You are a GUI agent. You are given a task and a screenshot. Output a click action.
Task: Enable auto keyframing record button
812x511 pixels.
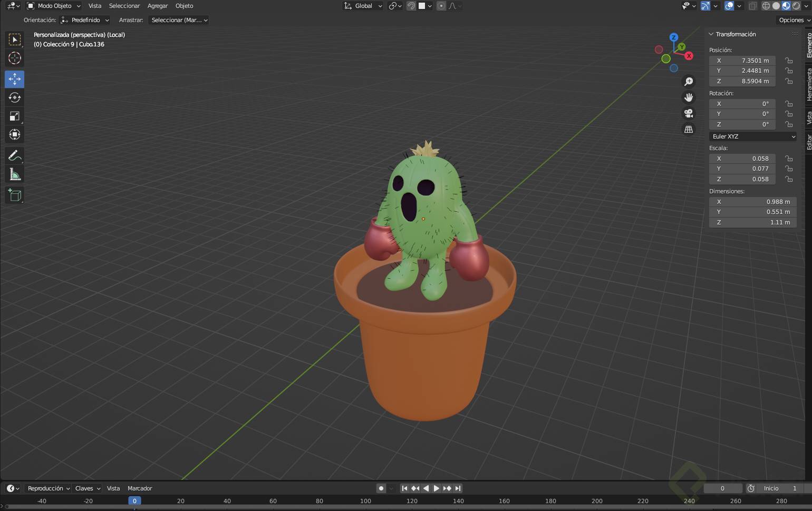click(x=381, y=488)
